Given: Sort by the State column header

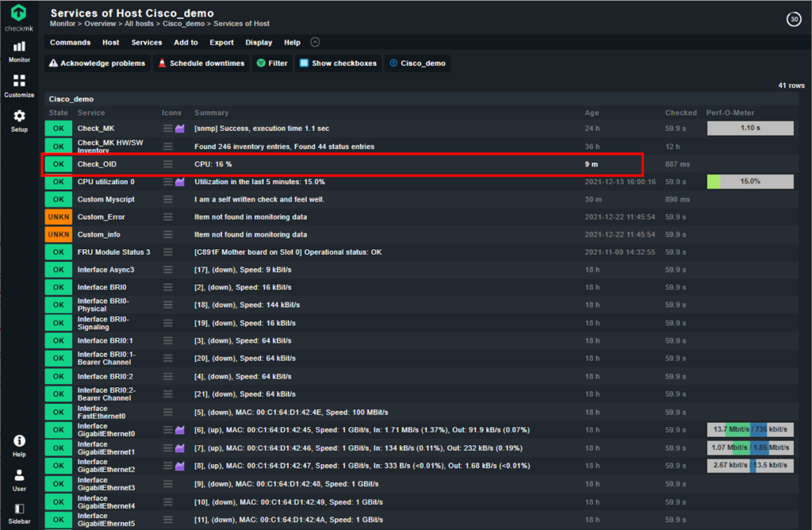Looking at the screenshot, I should pyautogui.click(x=58, y=113).
